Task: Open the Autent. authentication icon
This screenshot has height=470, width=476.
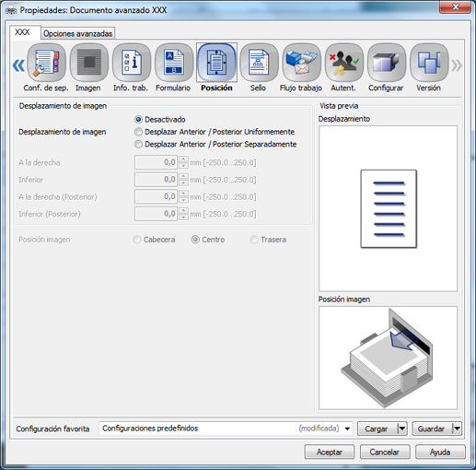Action: point(344,63)
